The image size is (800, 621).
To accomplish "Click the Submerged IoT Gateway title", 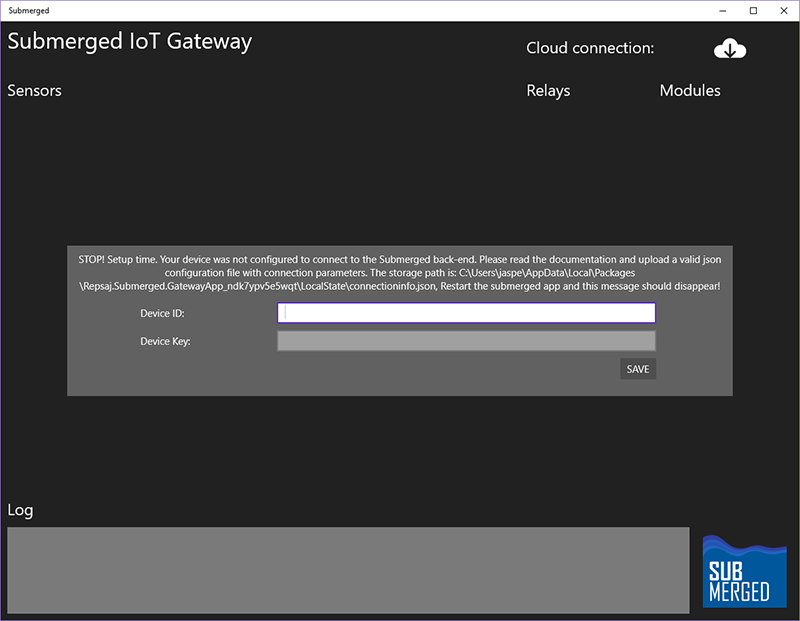I will point(130,41).
